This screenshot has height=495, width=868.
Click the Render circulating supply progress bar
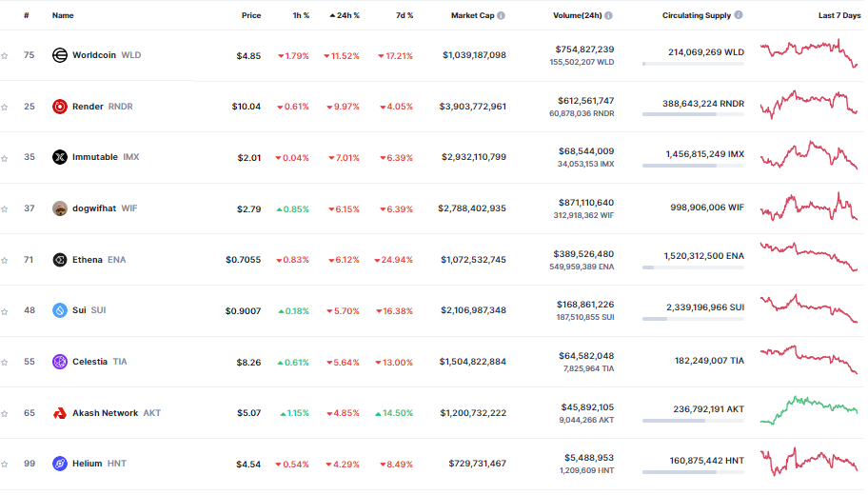[x=693, y=114]
